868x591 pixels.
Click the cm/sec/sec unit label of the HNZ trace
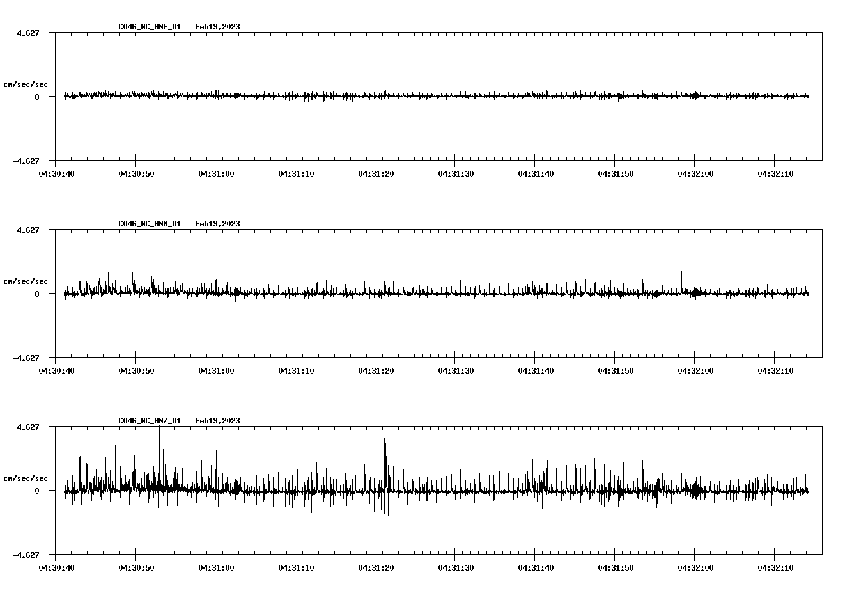point(27,477)
